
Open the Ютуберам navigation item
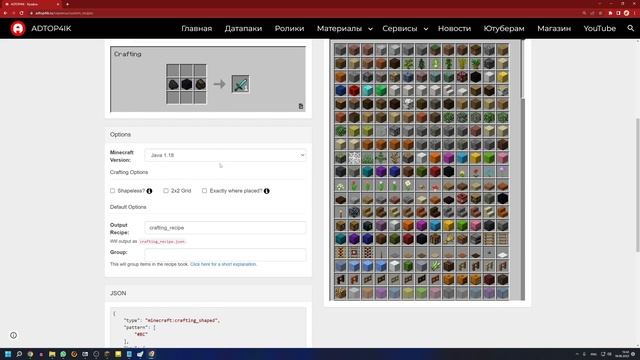click(504, 29)
